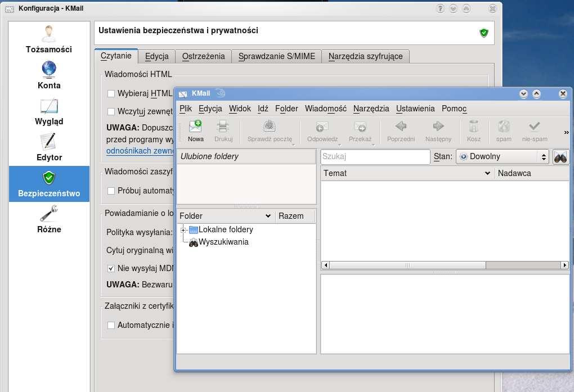Click the Razem column header

click(x=295, y=216)
